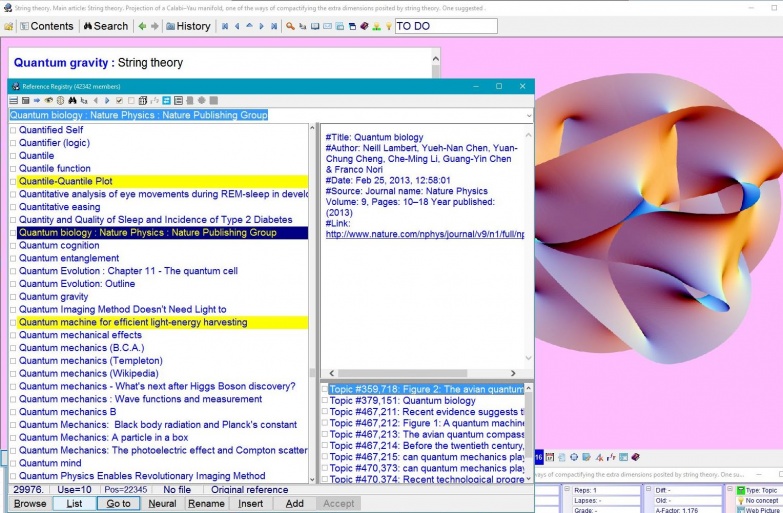Open Search from the main toolbar
Screen dimensions: 783x513
tap(103, 26)
